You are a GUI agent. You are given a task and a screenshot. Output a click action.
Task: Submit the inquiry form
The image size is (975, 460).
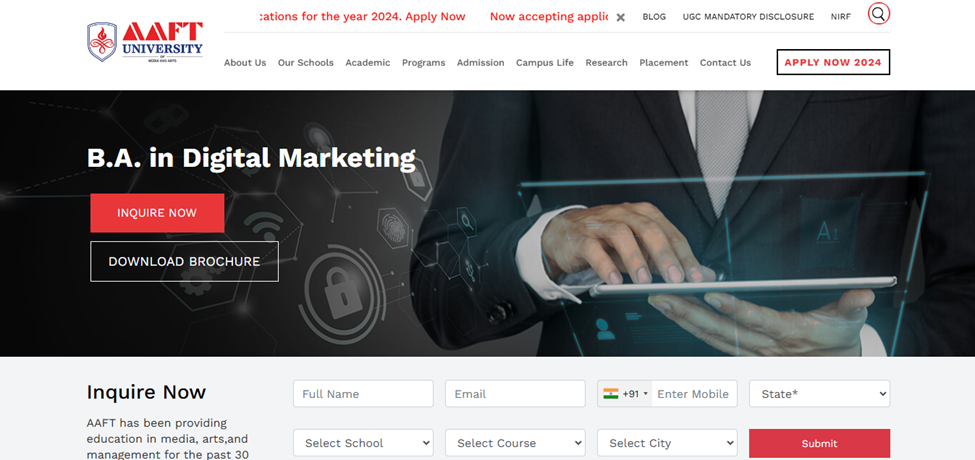pos(820,443)
